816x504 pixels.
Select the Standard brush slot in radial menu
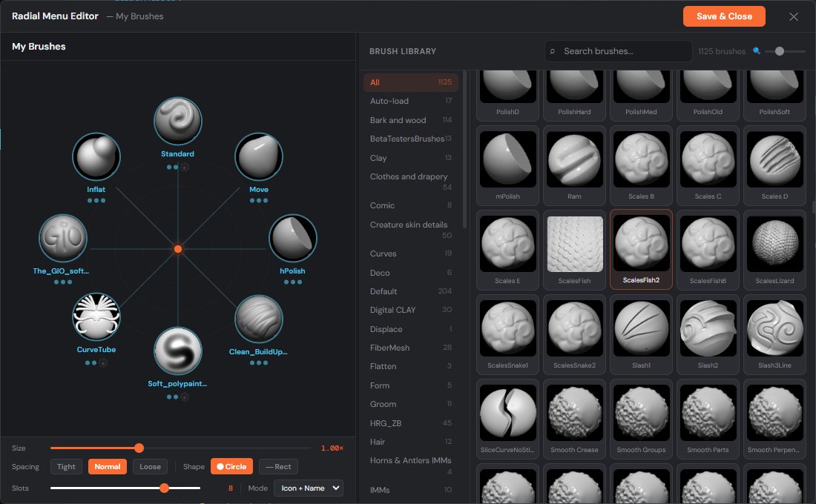click(x=177, y=122)
